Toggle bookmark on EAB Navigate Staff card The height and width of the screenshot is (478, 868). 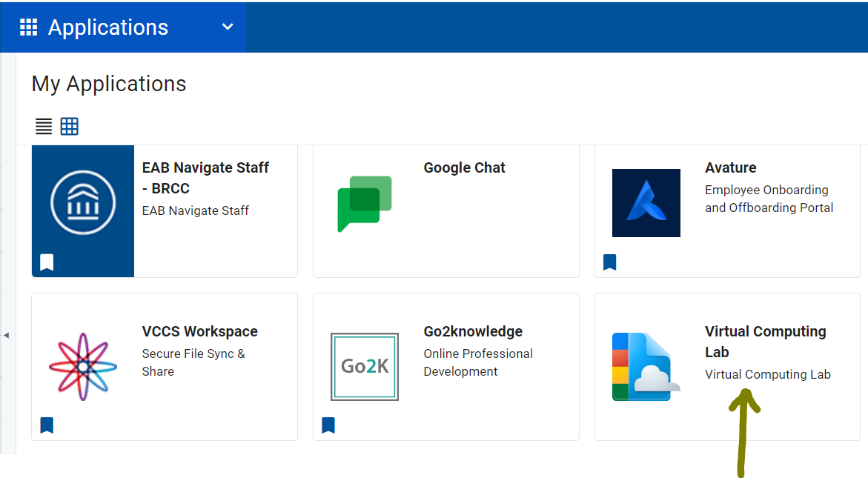(47, 262)
